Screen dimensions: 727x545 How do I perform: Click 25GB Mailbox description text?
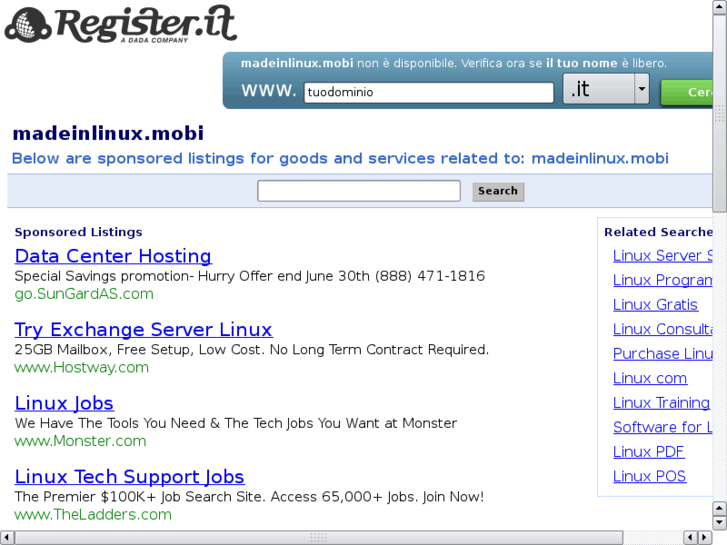coord(252,349)
